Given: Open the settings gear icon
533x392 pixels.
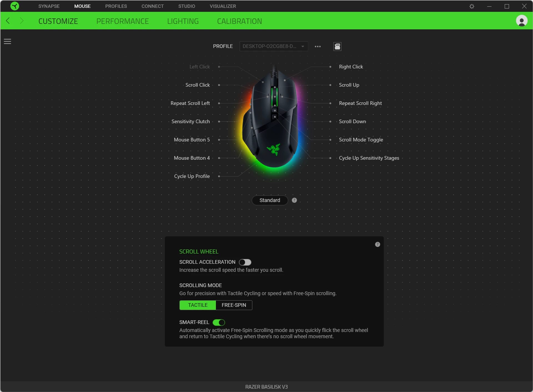Looking at the screenshot, I should coord(472,6).
